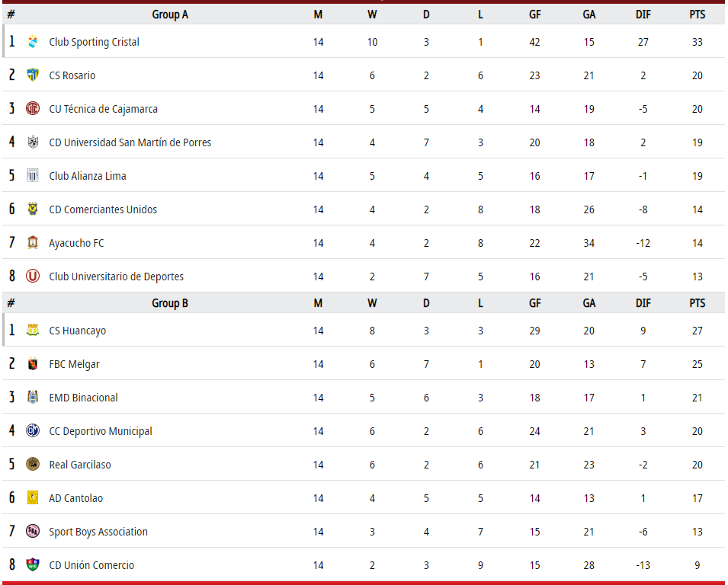Click the Group B table header
This screenshot has width=728, height=585.
pyautogui.click(x=170, y=303)
